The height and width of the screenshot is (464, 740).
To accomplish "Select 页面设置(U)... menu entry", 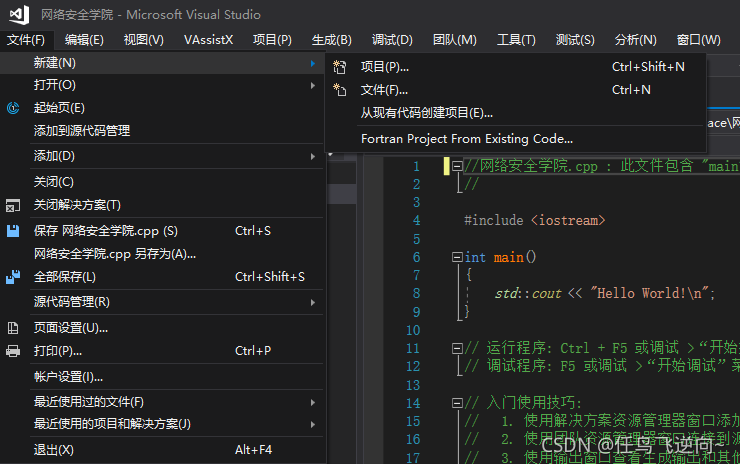I will click(x=162, y=328).
